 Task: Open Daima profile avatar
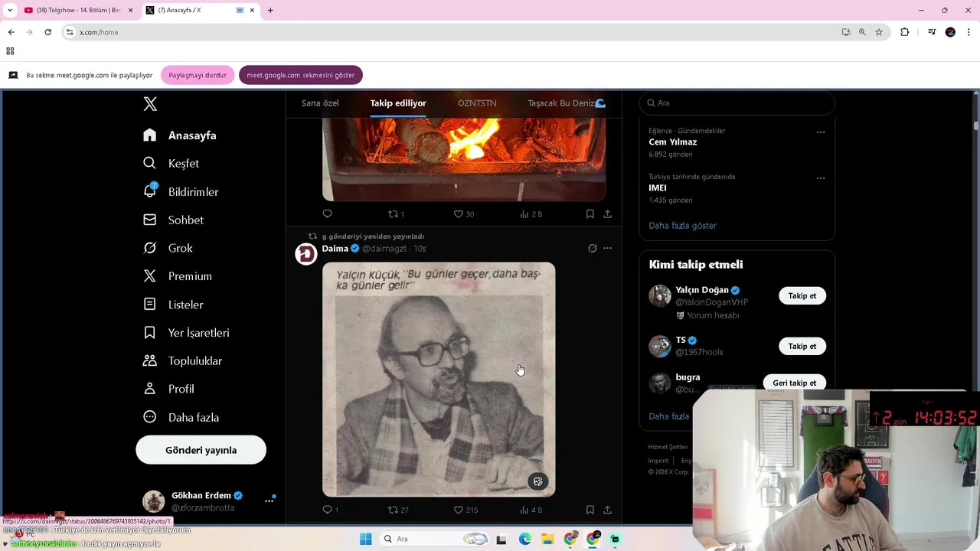306,254
